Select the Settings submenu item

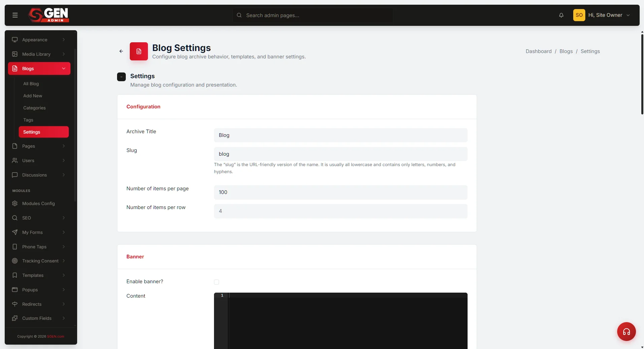pyautogui.click(x=44, y=132)
